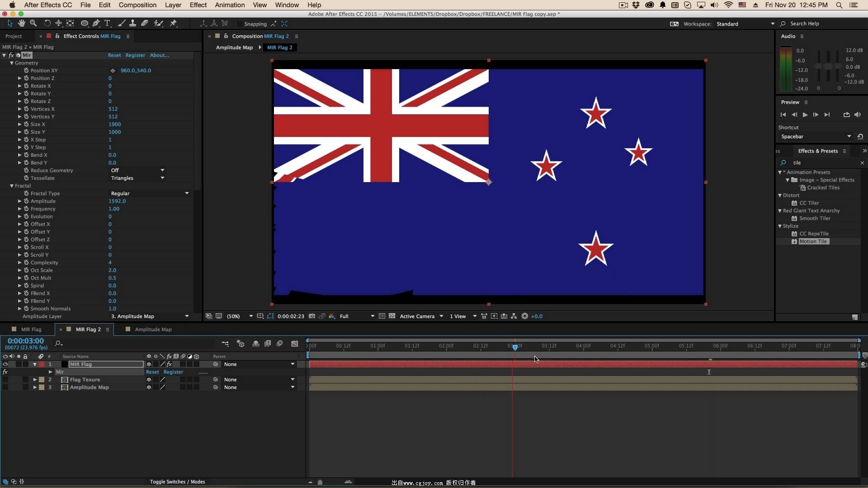Click the timeline zoom slider handle
The width and height of the screenshot is (868, 488).
pyautogui.click(x=320, y=482)
